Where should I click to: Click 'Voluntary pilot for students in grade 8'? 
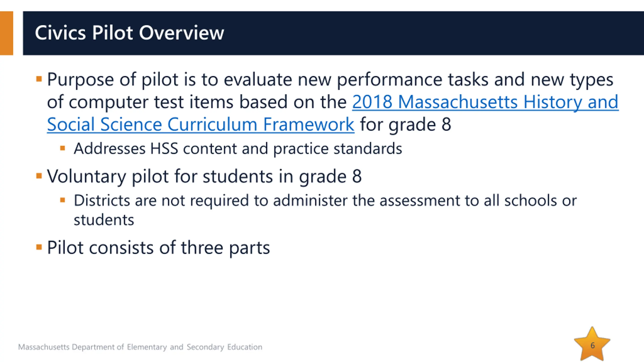204,176
